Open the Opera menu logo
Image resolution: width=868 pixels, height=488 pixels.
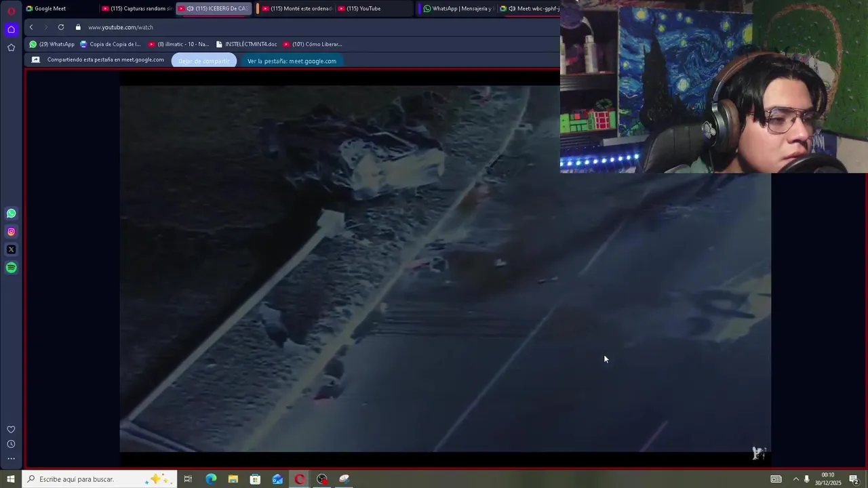pyautogui.click(x=11, y=11)
